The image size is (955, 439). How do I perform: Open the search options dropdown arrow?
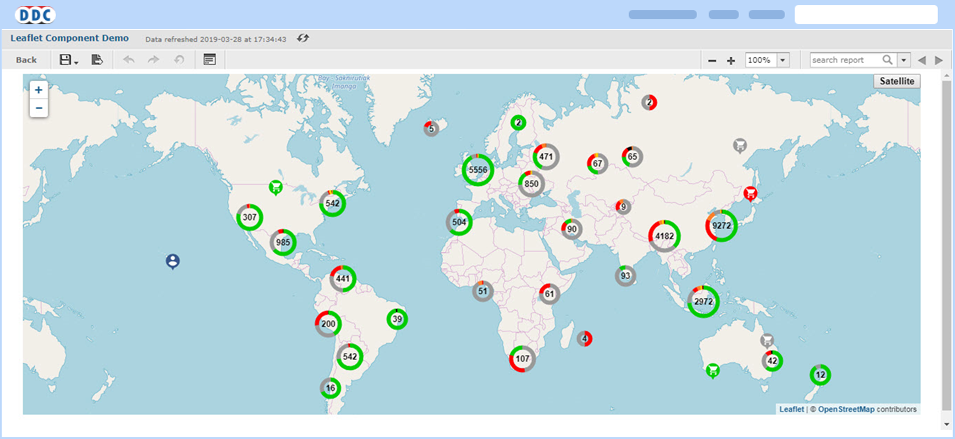point(904,60)
